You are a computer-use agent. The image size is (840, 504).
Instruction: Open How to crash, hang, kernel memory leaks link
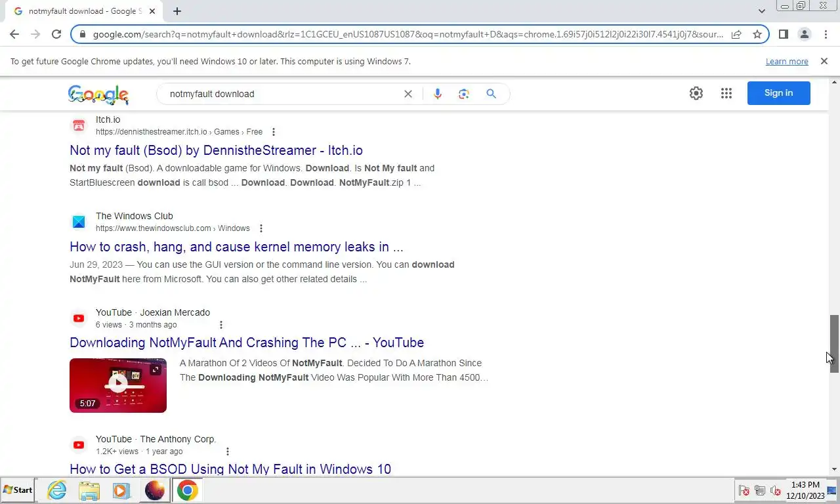pyautogui.click(x=236, y=247)
